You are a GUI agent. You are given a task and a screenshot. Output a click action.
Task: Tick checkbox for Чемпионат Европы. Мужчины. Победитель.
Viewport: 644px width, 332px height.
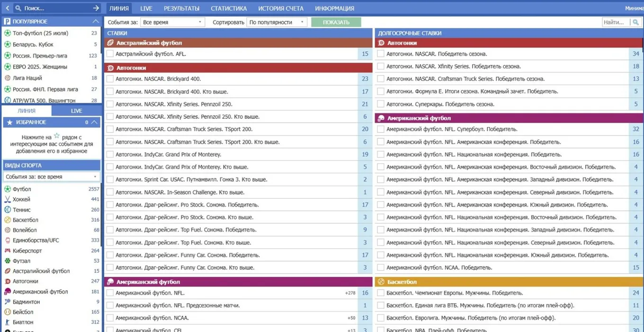(x=381, y=293)
